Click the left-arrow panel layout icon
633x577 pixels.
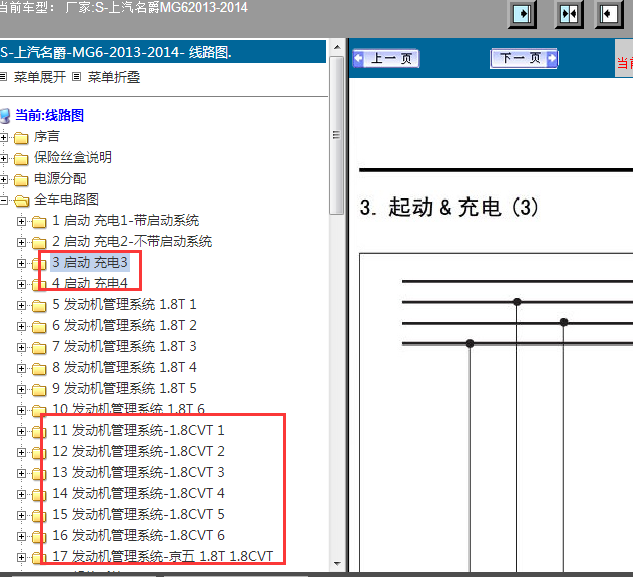pyautogui.click(x=609, y=14)
